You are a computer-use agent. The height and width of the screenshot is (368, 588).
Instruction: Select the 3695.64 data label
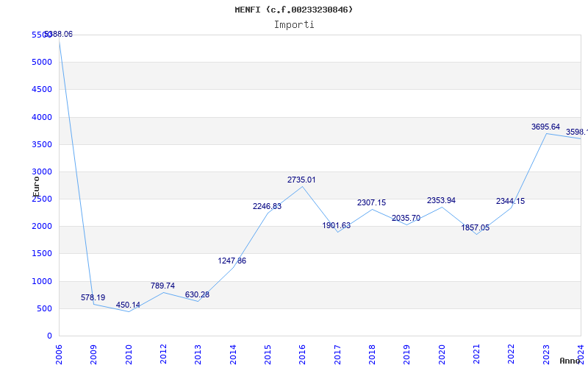click(x=545, y=127)
